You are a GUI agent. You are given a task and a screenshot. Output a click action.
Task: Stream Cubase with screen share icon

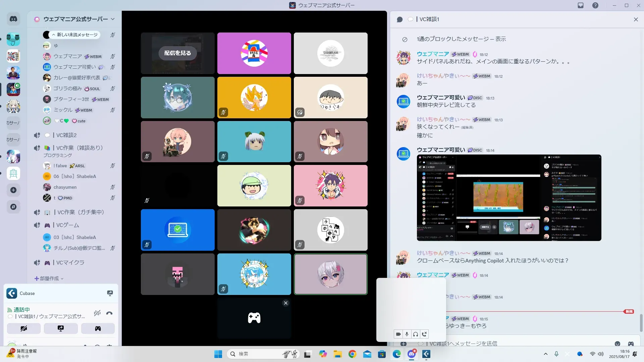pos(110,293)
